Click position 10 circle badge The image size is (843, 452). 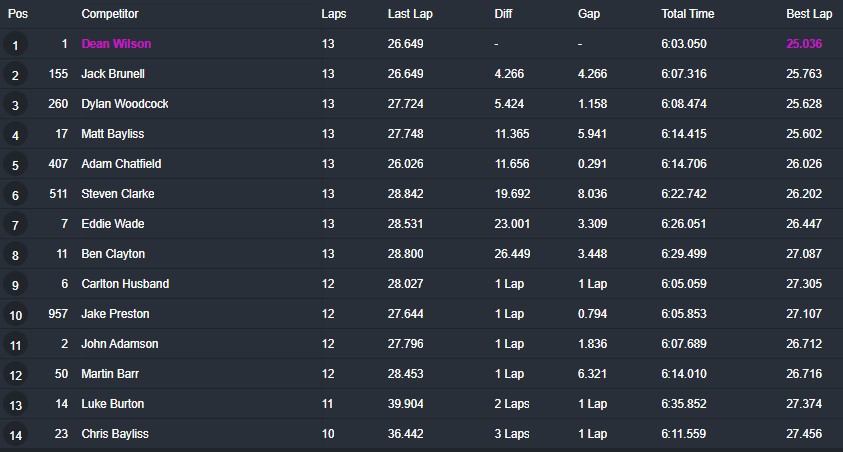16,315
